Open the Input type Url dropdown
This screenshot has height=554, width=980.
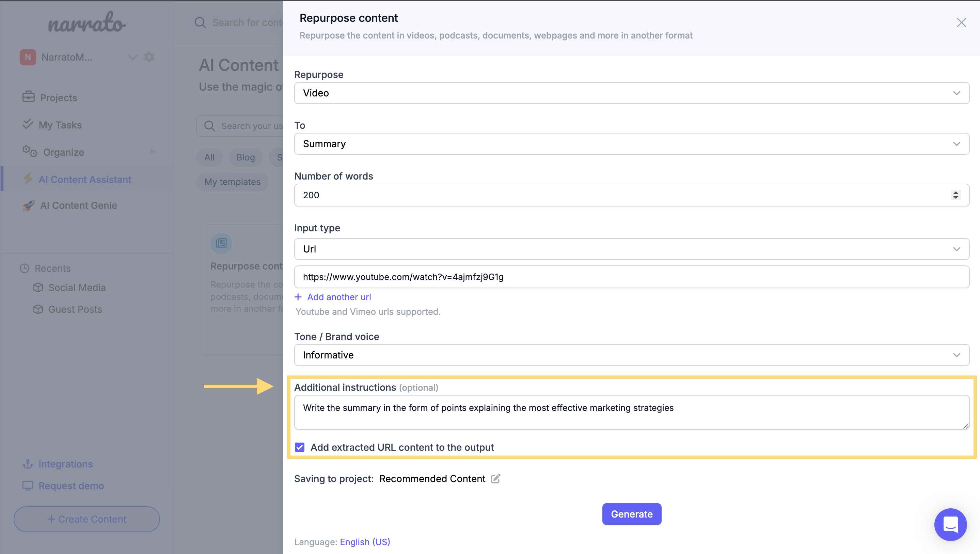pyautogui.click(x=632, y=249)
